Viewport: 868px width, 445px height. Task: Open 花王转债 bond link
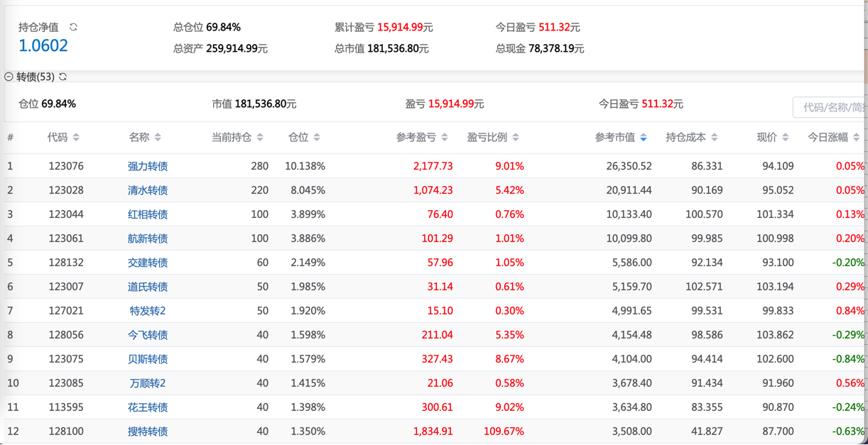(x=148, y=407)
